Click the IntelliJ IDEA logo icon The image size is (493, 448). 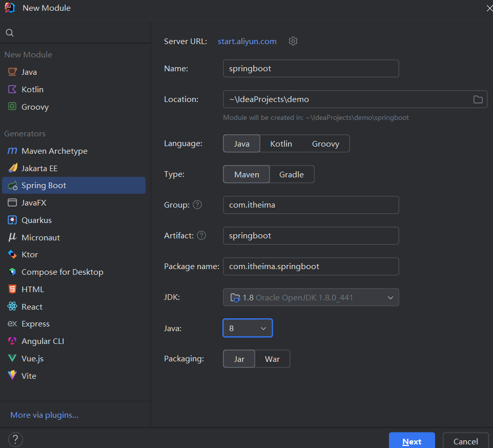[10, 8]
